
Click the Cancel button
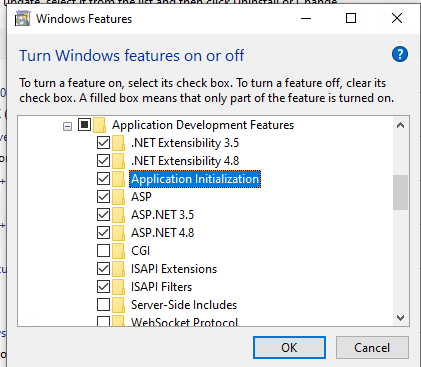(372, 348)
